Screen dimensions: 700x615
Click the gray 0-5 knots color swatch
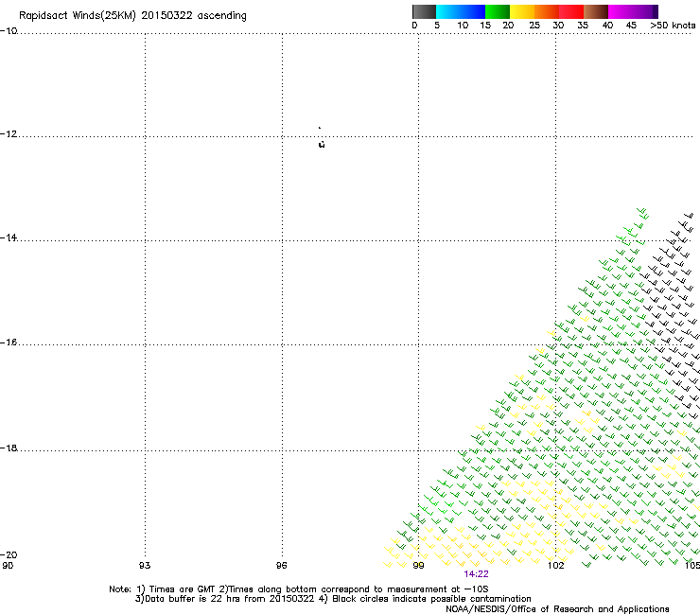click(x=424, y=11)
